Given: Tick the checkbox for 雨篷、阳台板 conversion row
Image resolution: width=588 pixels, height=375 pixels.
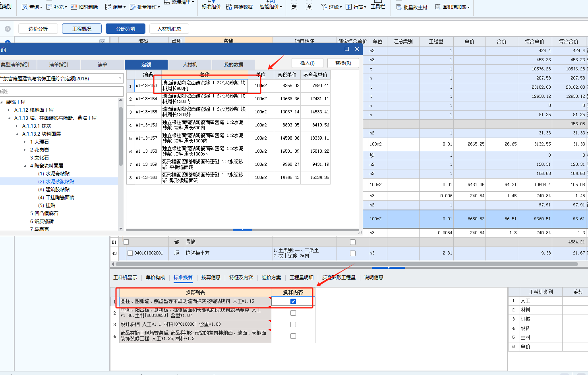Looking at the screenshot, I should click(x=293, y=313).
